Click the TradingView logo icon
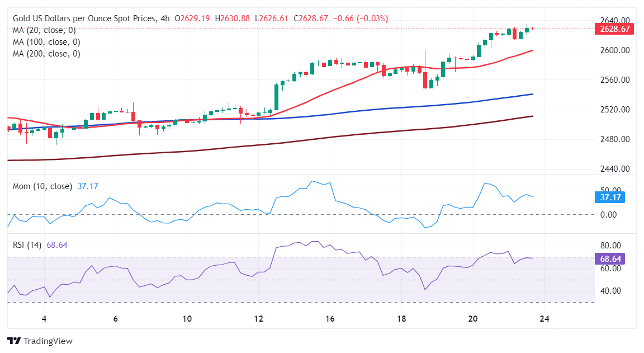644x353 pixels. pyautogui.click(x=14, y=341)
